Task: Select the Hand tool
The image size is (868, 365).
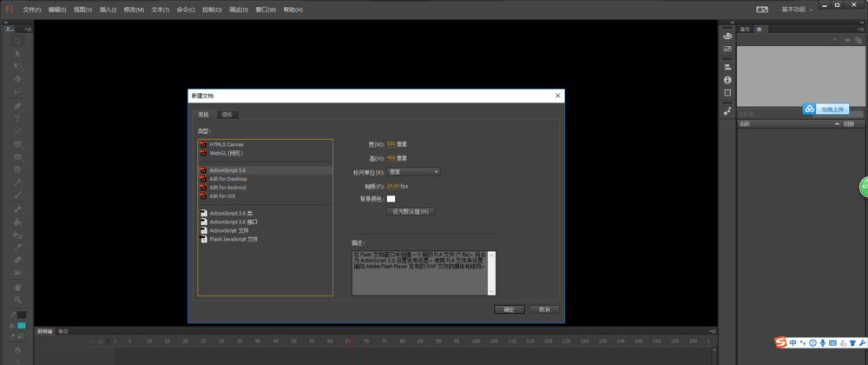Action: pyautogui.click(x=17, y=287)
